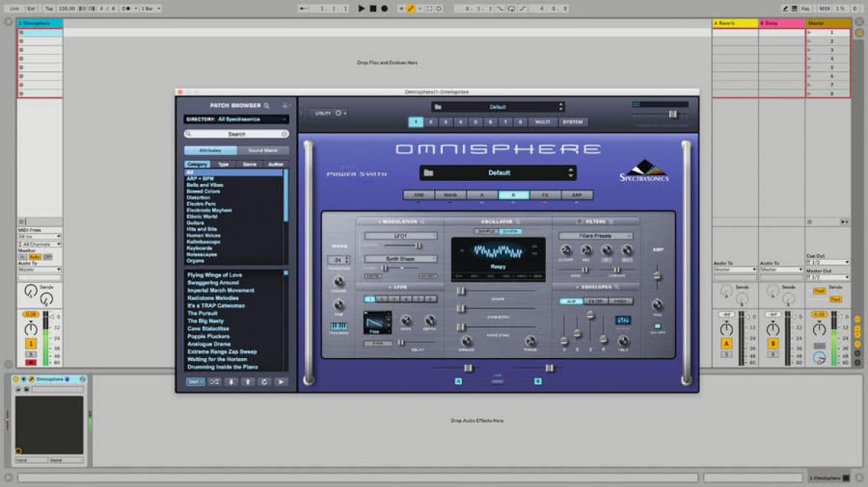
Task: Open the Synth Shape target dropdown
Action: tap(400, 259)
